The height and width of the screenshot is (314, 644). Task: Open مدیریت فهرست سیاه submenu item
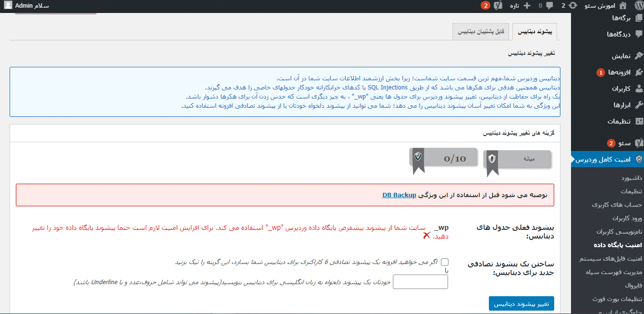coord(614,272)
